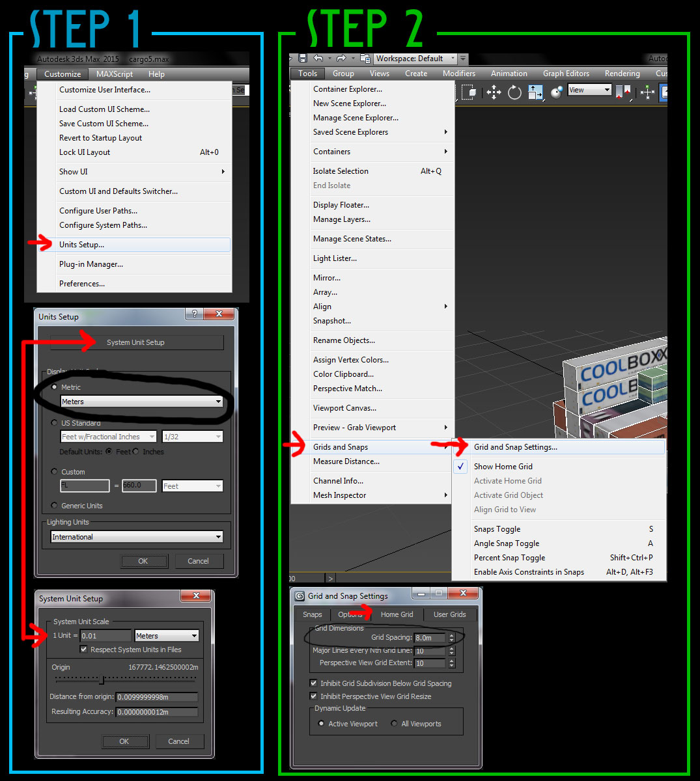The height and width of the screenshot is (781, 700).
Task: Select the All Viewports radio option
Action: pyautogui.click(x=394, y=724)
